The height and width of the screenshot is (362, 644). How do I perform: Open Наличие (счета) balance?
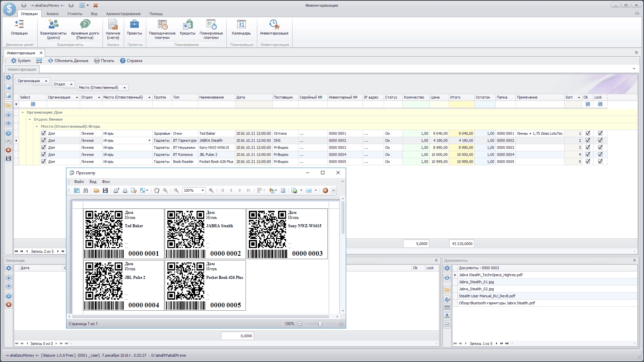pos(113,29)
